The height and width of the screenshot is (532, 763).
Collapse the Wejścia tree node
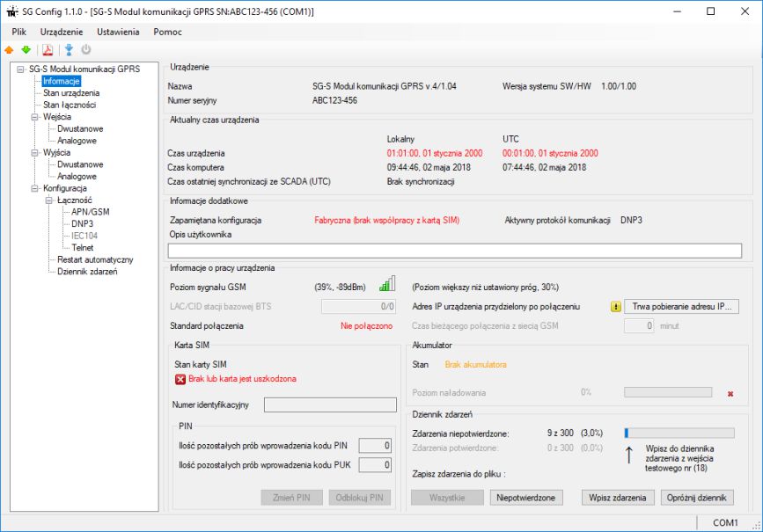coord(34,117)
